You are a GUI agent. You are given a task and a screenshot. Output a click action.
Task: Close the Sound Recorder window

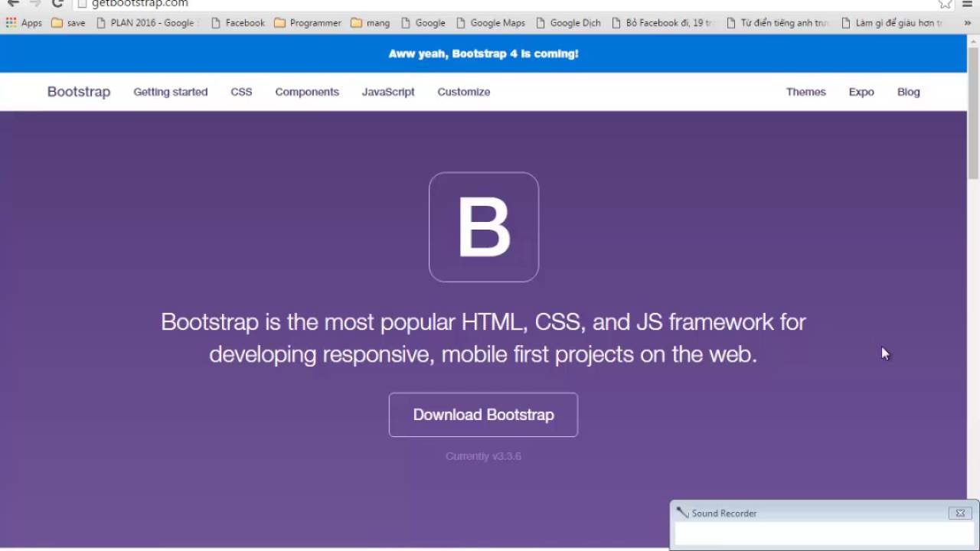point(960,514)
